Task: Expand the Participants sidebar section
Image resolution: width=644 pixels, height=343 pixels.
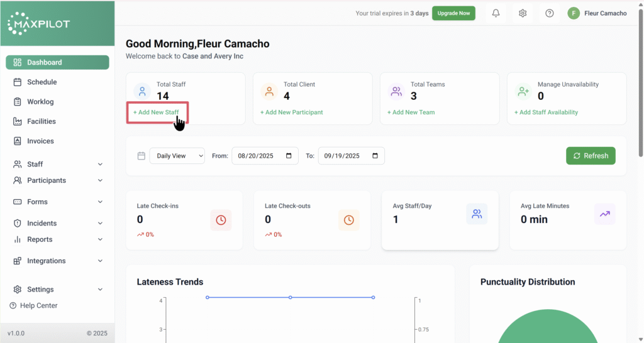Action: 57,180
